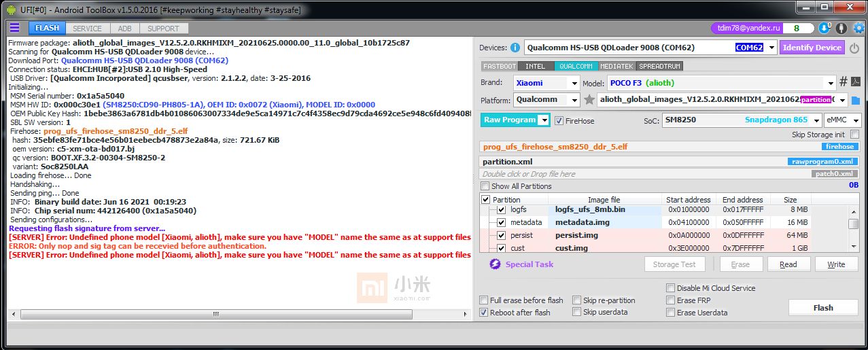Viewport: 868px width, 350px height.
Task: Click the blue browse folder icon
Action: 855,101
